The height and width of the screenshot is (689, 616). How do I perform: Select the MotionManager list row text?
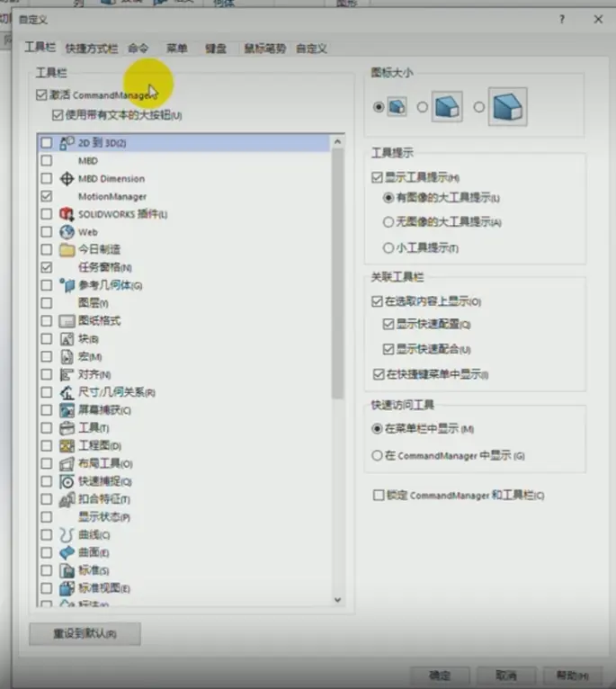point(112,196)
